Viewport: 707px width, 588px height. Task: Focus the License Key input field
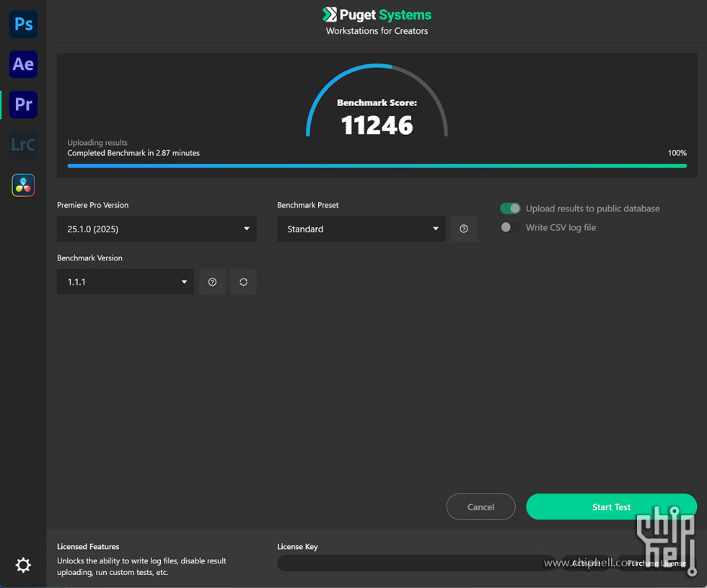pos(416,563)
